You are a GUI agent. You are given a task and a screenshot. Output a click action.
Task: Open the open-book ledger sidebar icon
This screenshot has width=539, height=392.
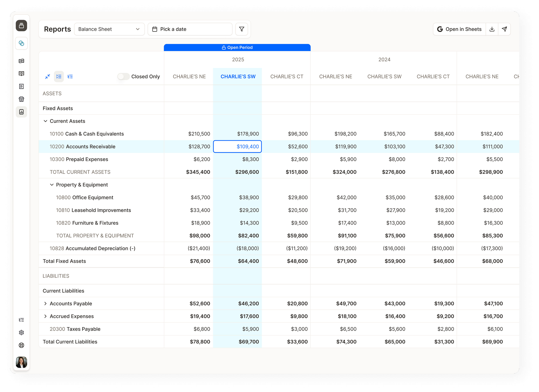tap(21, 74)
